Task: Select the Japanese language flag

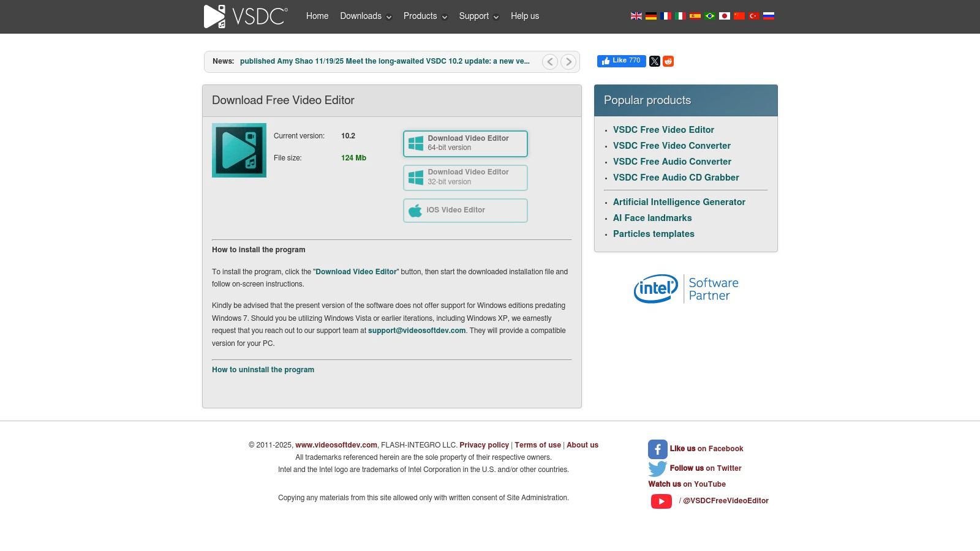Action: tap(725, 16)
